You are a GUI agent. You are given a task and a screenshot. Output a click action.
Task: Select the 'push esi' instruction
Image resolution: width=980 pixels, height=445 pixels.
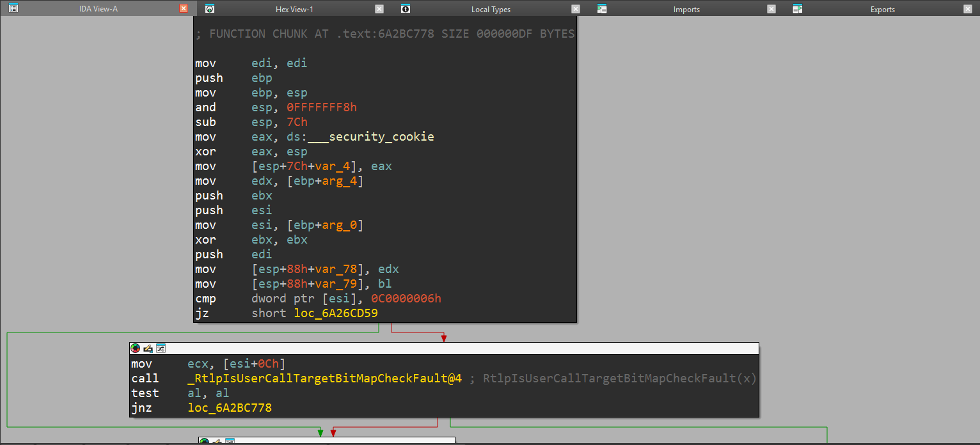[x=233, y=210]
